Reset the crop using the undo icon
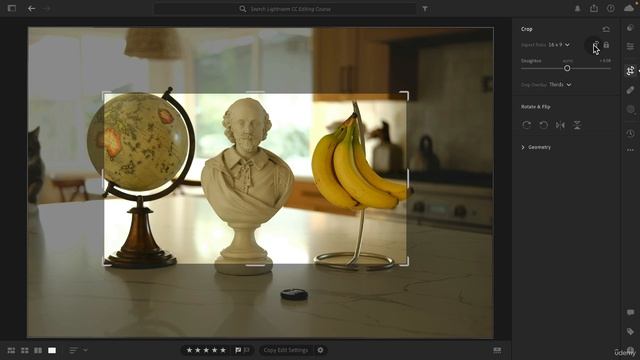The height and width of the screenshot is (360, 640). click(606, 29)
